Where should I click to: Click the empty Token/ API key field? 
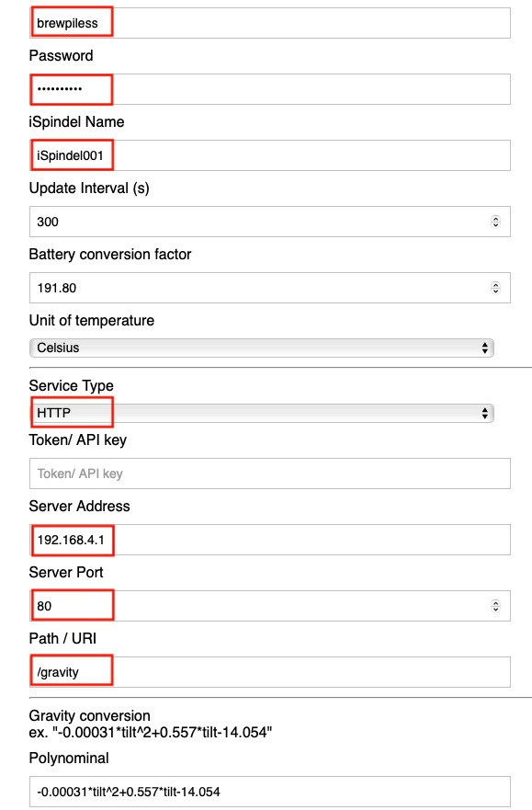point(270,473)
